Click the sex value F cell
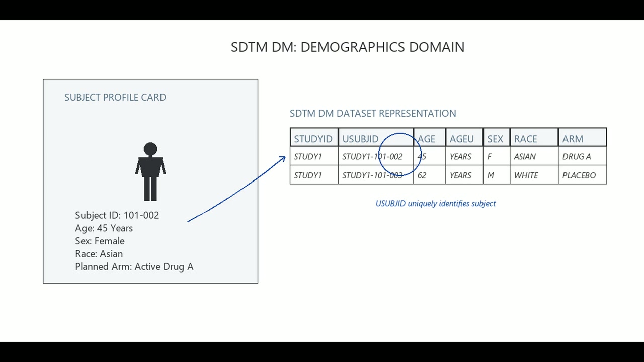The height and width of the screenshot is (362, 644). (x=497, y=156)
